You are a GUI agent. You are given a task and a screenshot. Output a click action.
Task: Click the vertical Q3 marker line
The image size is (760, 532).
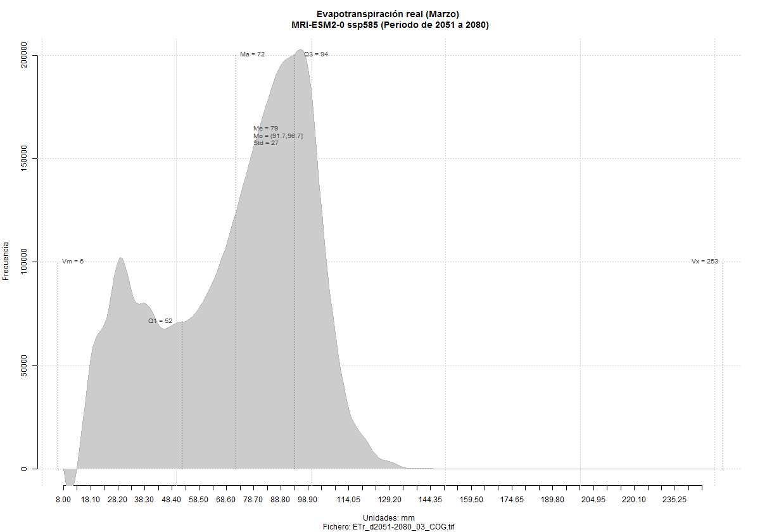point(294,261)
